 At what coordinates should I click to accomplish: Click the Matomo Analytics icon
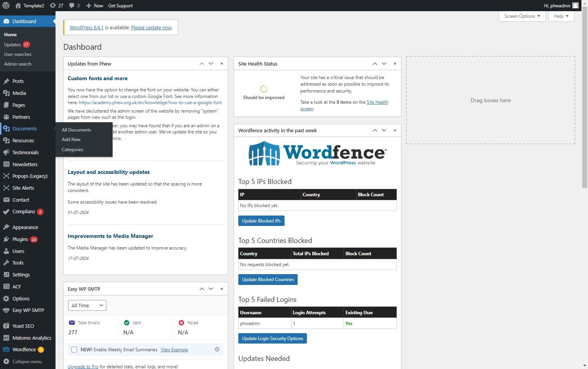coord(6,338)
